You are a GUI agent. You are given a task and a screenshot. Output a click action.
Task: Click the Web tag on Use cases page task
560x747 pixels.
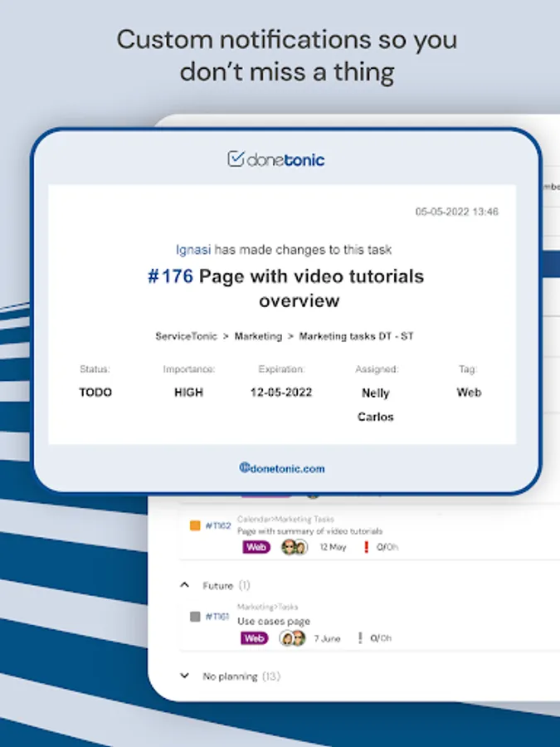255,638
